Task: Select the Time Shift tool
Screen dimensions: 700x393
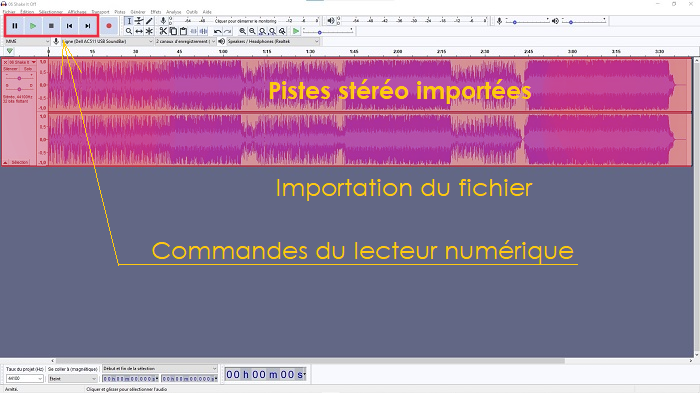Action: point(139,31)
